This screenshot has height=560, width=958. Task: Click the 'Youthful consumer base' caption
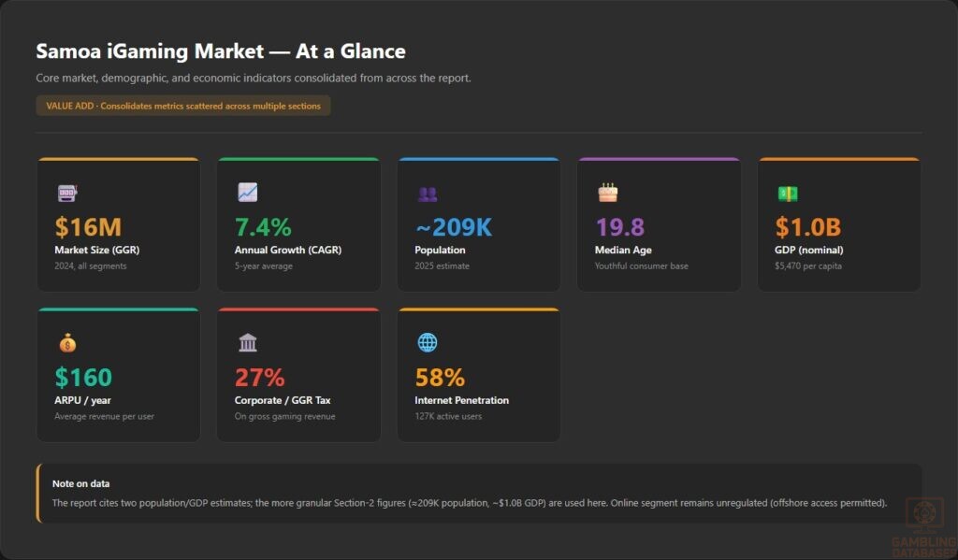[x=642, y=266]
